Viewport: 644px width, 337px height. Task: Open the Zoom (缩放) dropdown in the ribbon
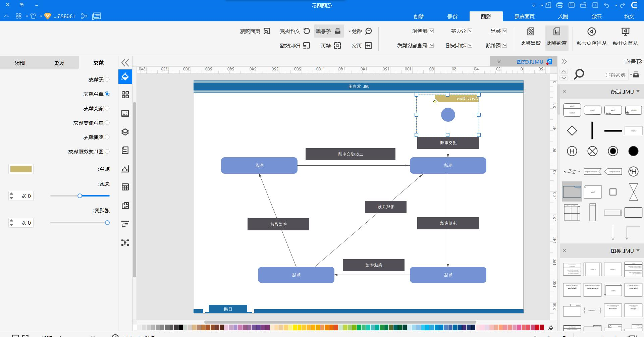[360, 31]
